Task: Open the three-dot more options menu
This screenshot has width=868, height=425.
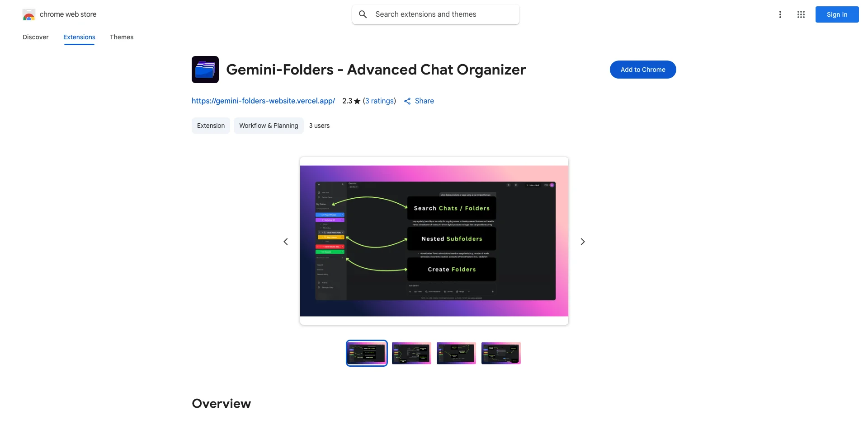Action: tap(780, 14)
